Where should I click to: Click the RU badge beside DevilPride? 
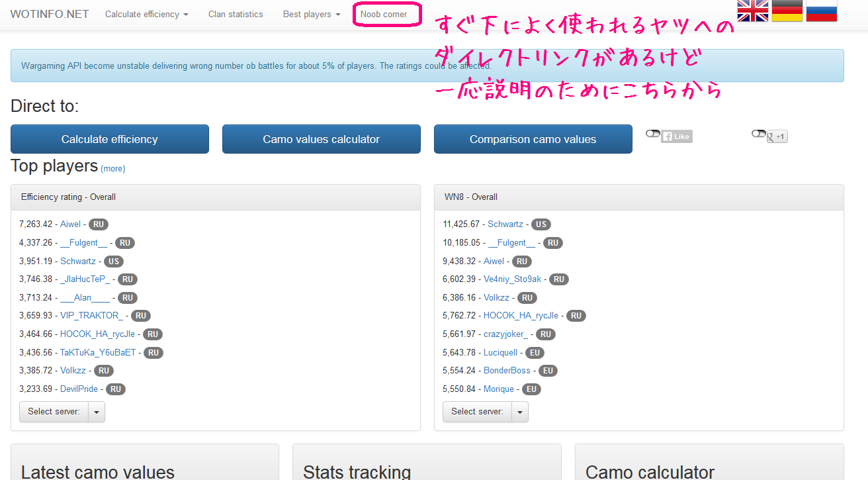[116, 389]
